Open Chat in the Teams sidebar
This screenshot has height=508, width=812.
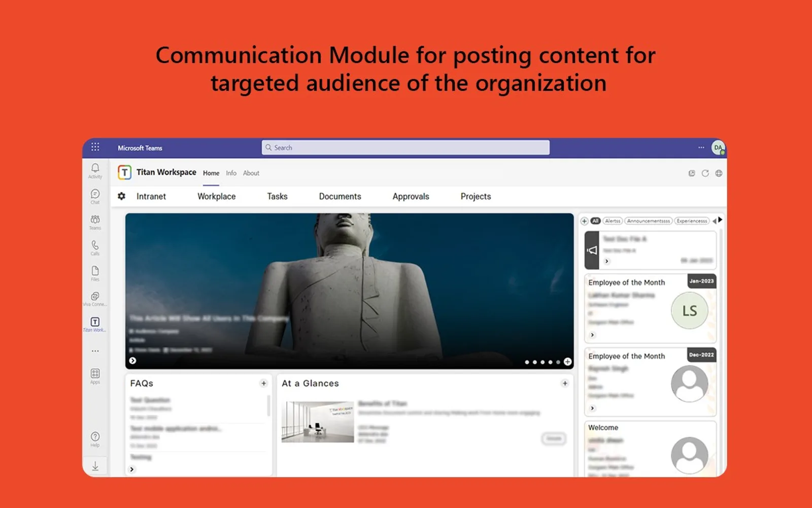pos(95,197)
